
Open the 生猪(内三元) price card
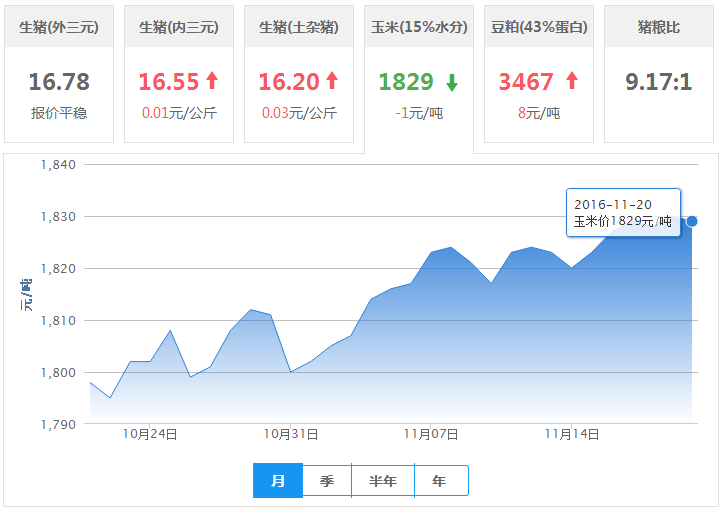pos(179,74)
